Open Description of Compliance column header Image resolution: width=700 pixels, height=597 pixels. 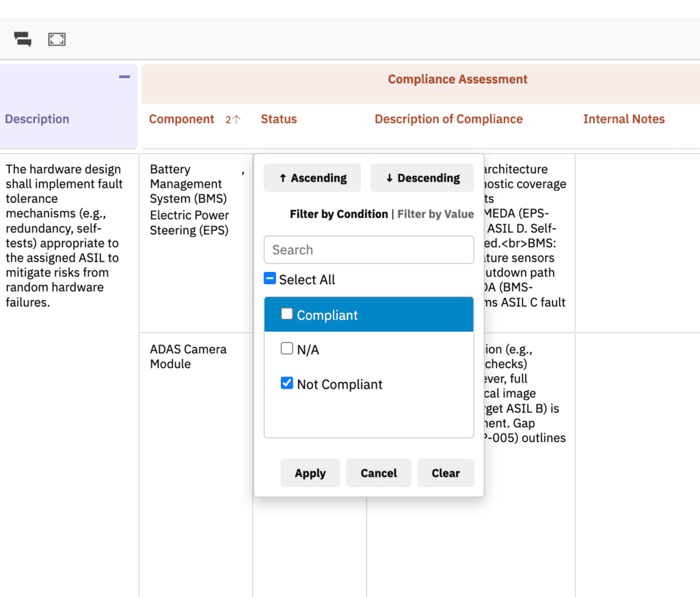[x=448, y=119]
